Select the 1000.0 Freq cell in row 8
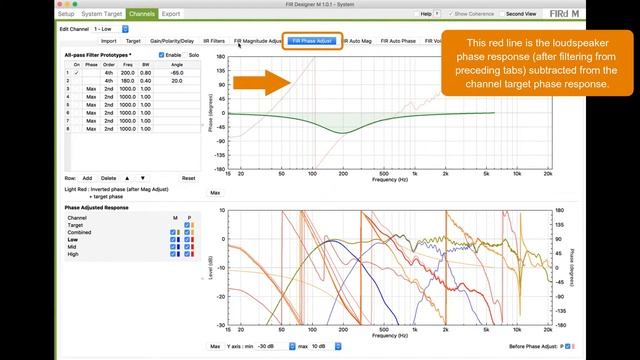The image size is (640, 360). click(x=127, y=129)
